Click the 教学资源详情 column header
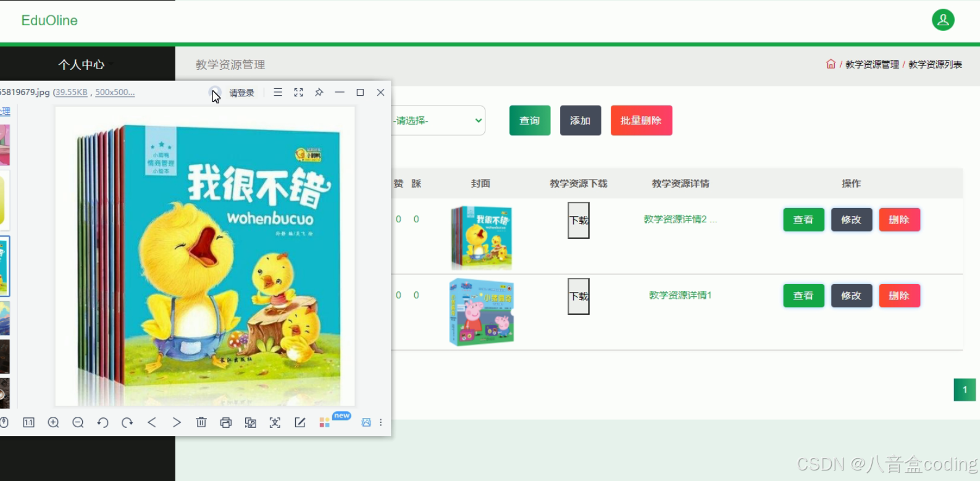980x481 pixels. pos(681,183)
